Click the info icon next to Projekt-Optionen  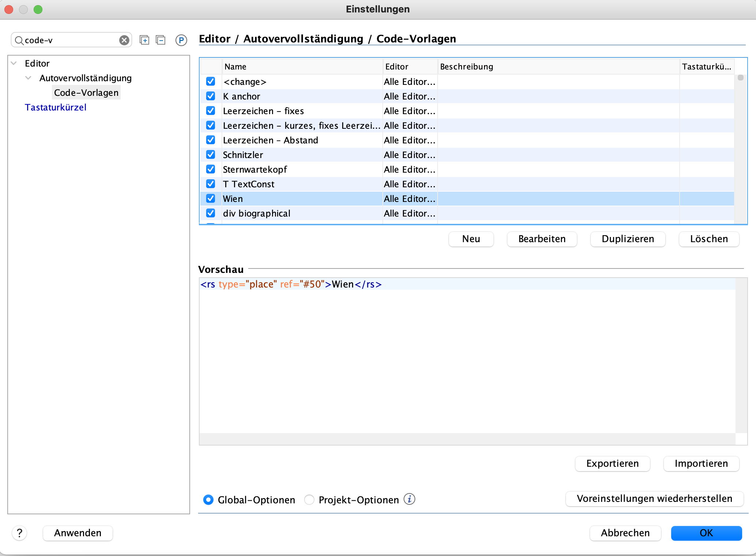[409, 499]
